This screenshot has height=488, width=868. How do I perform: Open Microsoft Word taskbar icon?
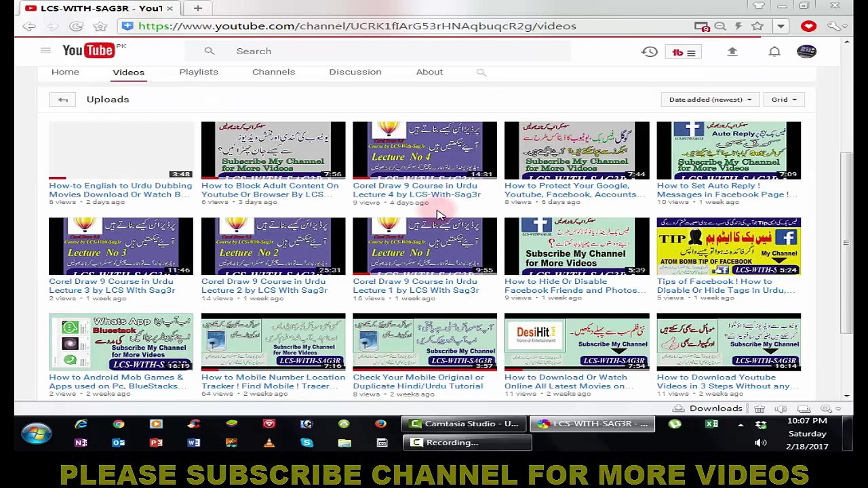[194, 443]
